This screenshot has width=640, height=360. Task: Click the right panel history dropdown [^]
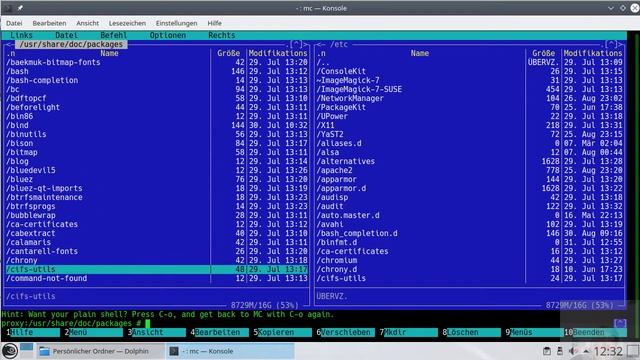pyautogui.click(x=611, y=44)
